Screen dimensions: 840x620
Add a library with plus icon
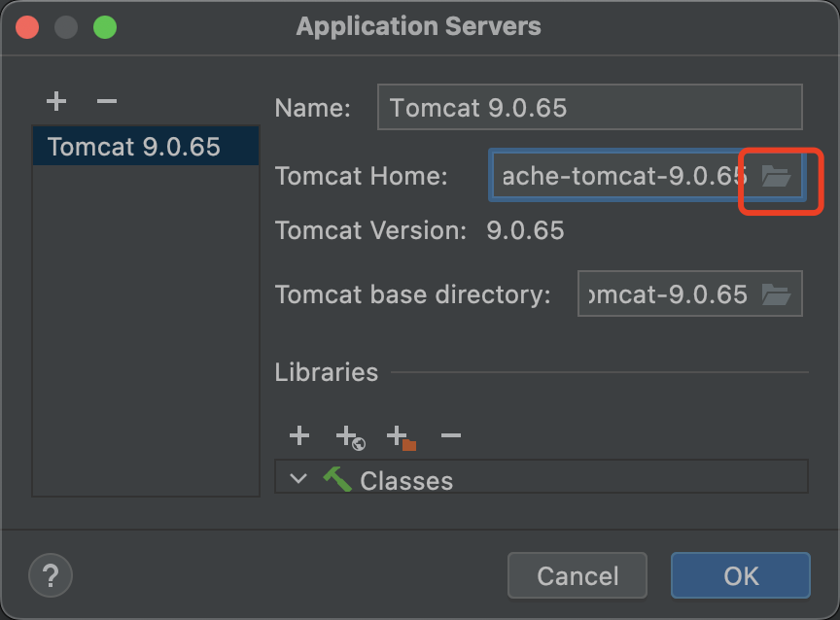pos(299,435)
